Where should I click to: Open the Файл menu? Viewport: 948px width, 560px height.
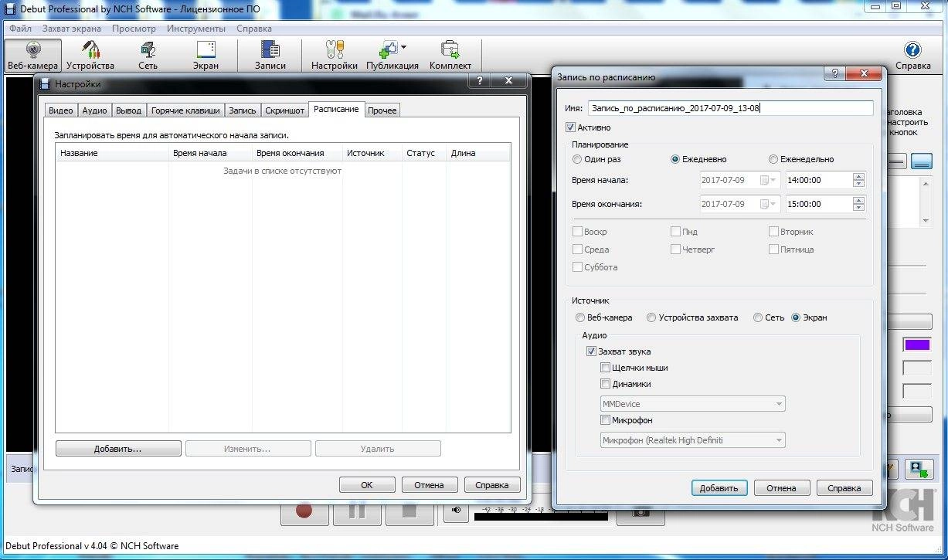20,29
